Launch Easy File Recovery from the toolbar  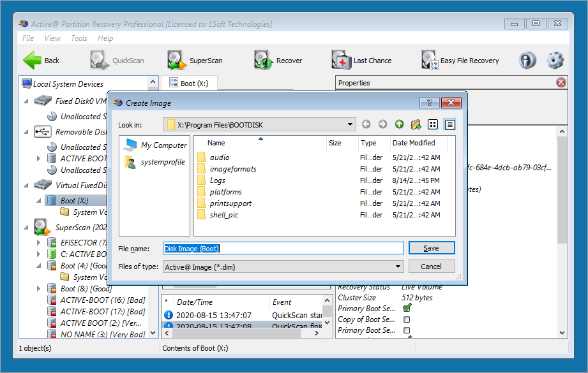pyautogui.click(x=429, y=61)
